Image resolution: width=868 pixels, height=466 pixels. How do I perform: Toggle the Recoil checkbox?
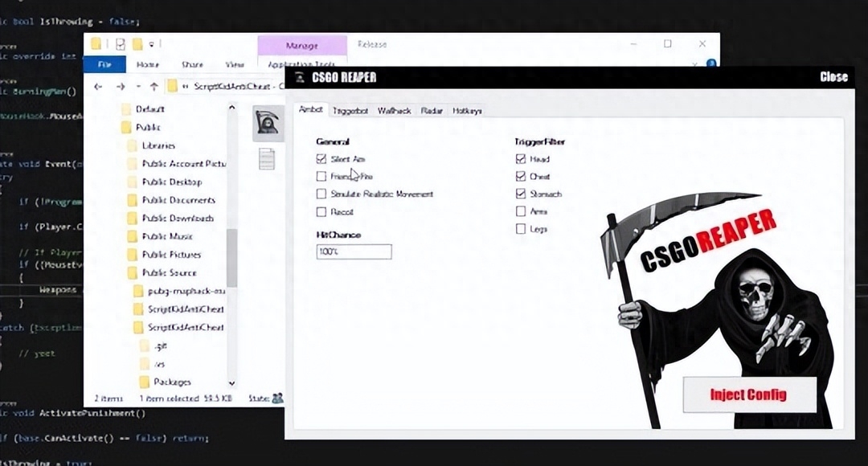tap(321, 212)
